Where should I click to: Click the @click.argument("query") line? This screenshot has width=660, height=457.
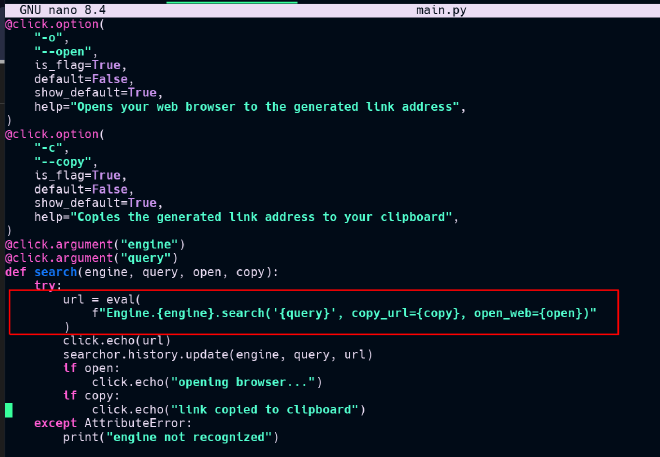click(91, 258)
